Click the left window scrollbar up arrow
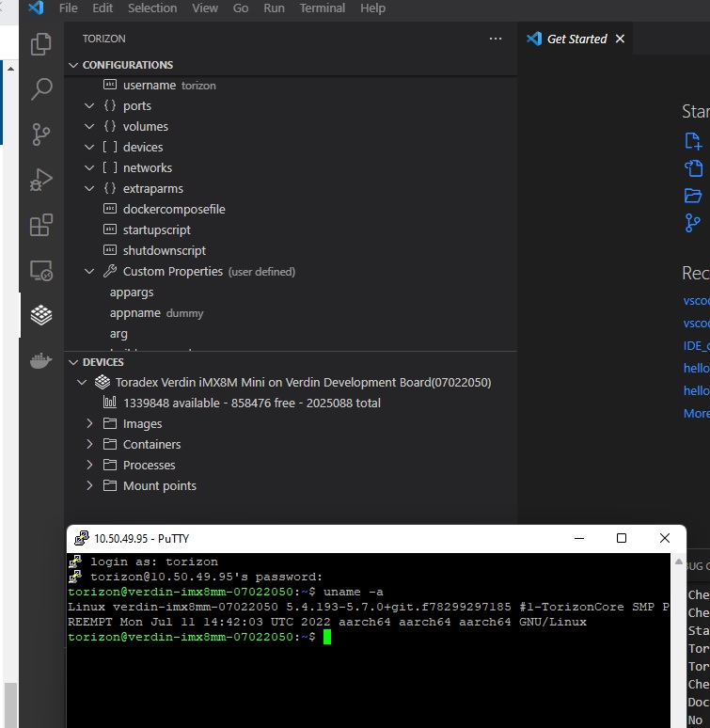 [x=10, y=69]
